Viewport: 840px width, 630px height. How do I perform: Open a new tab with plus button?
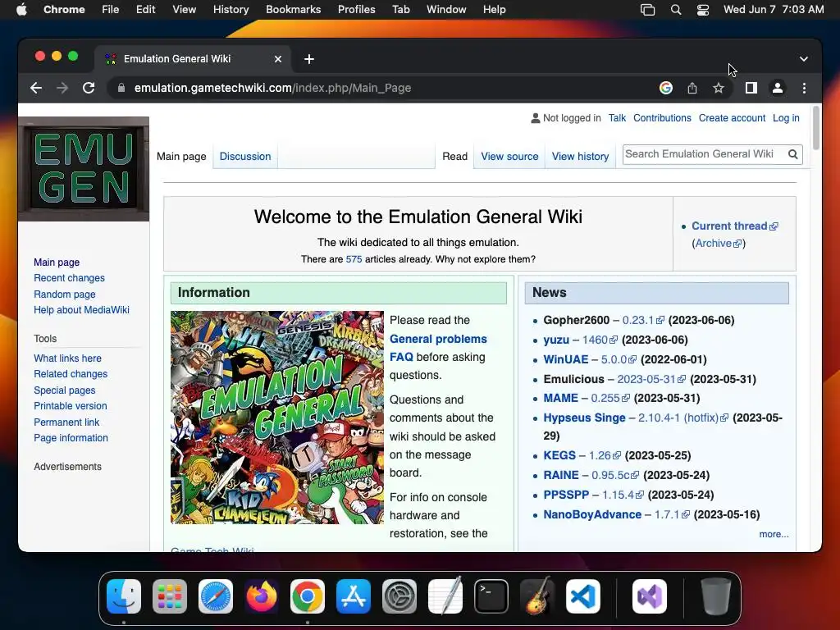pos(309,59)
